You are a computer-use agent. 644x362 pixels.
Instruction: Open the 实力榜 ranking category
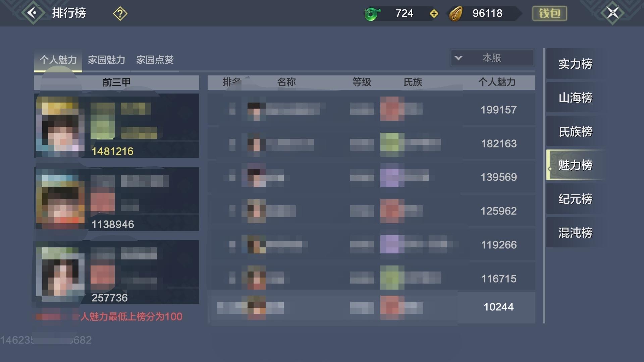(x=575, y=64)
